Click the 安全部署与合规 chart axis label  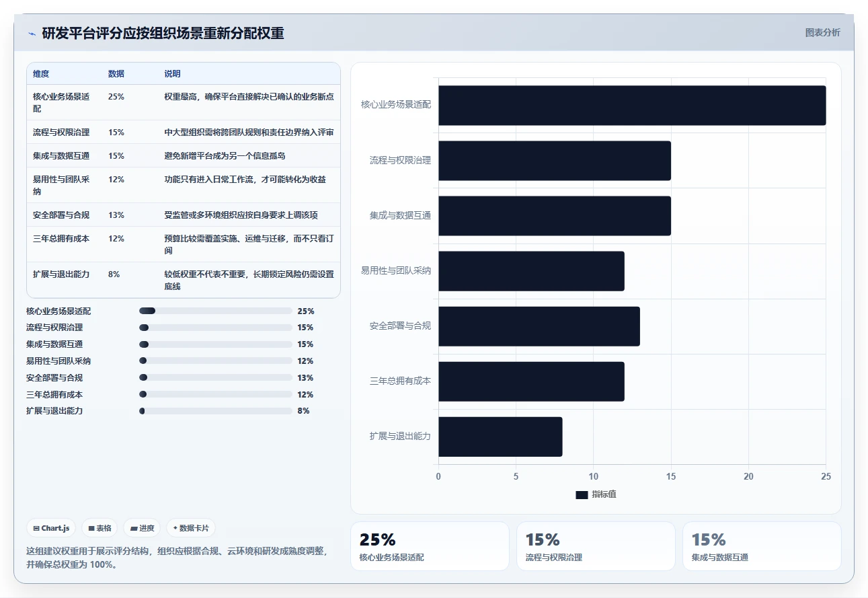click(x=400, y=326)
